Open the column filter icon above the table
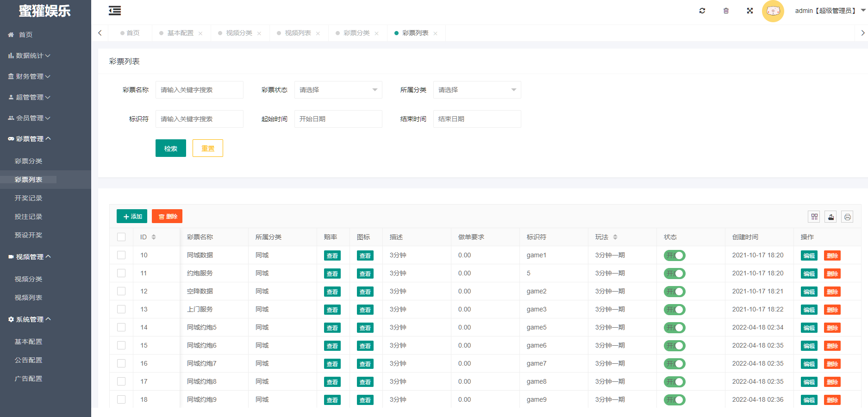This screenshot has width=868, height=417. (x=814, y=217)
